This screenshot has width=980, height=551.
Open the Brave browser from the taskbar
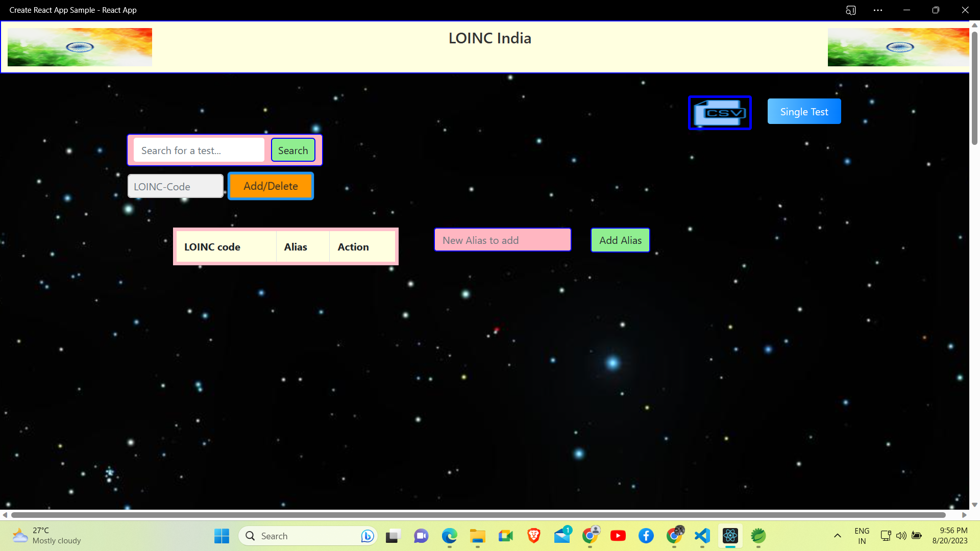coord(534,536)
